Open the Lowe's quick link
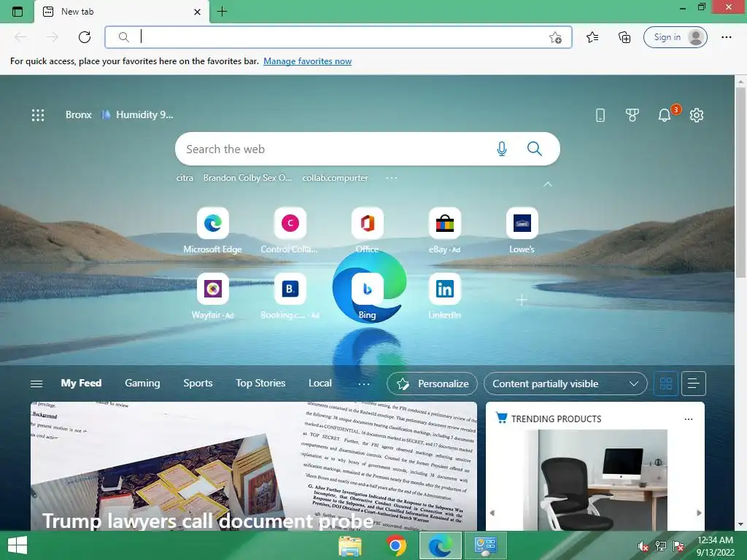747x560 pixels. 522,230
